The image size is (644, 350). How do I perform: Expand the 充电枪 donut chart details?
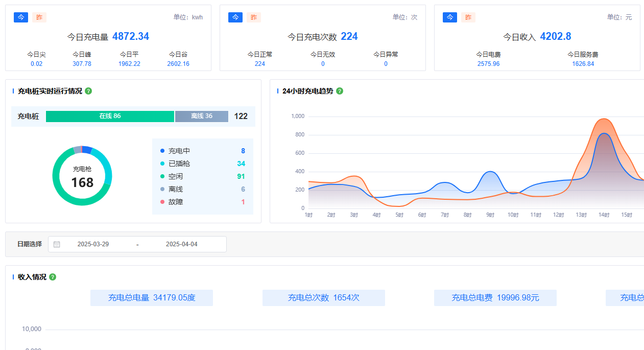coord(82,176)
